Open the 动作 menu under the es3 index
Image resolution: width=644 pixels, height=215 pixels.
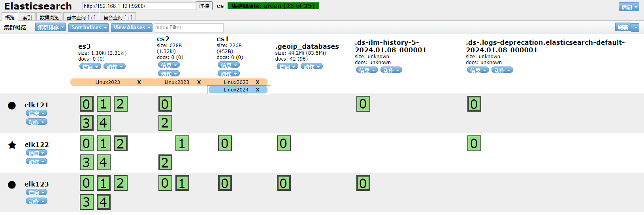115,67
